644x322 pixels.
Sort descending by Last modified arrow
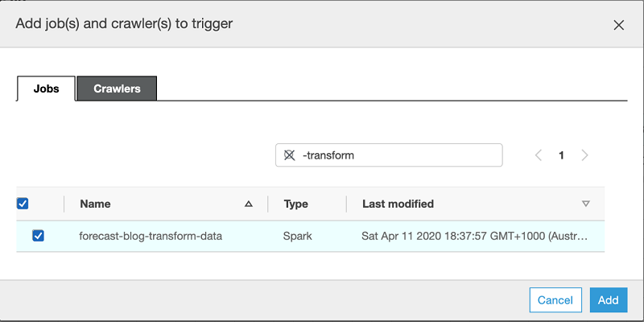click(586, 204)
